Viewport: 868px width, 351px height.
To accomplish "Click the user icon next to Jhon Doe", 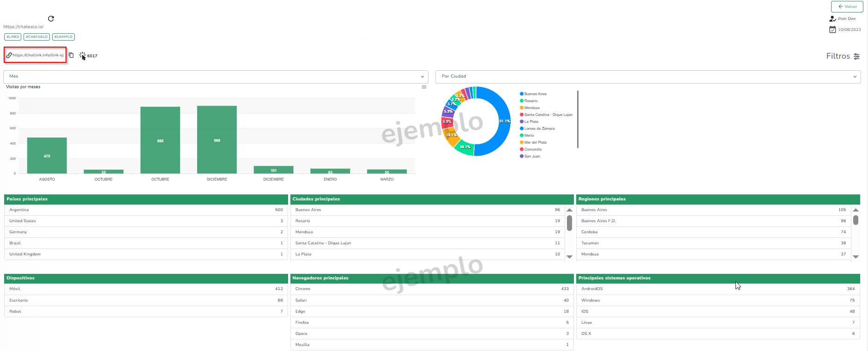I will click(x=832, y=19).
